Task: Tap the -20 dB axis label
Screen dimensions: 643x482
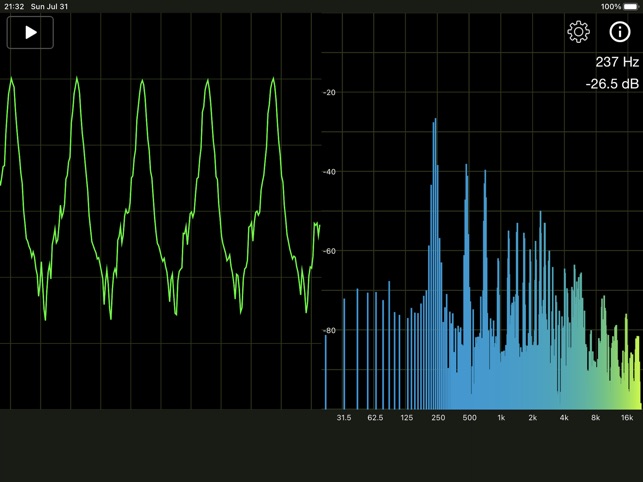Action: pos(329,92)
